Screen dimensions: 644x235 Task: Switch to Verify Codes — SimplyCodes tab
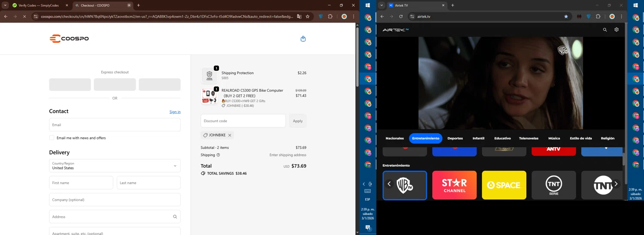pos(40,5)
